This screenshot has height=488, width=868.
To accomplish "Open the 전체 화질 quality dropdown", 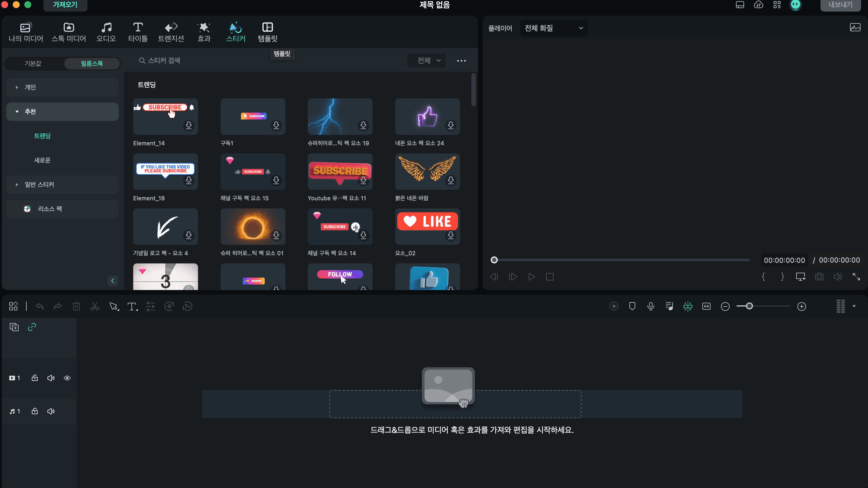I will click(x=554, y=28).
